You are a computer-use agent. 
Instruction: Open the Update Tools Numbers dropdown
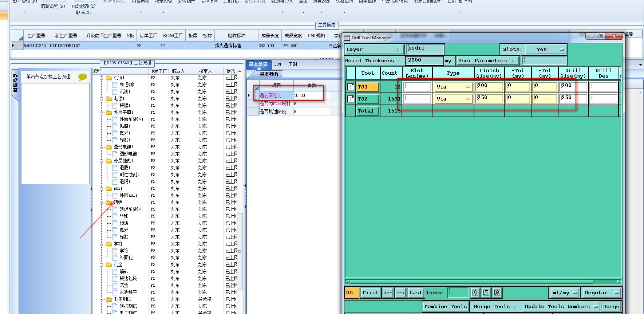(561, 306)
